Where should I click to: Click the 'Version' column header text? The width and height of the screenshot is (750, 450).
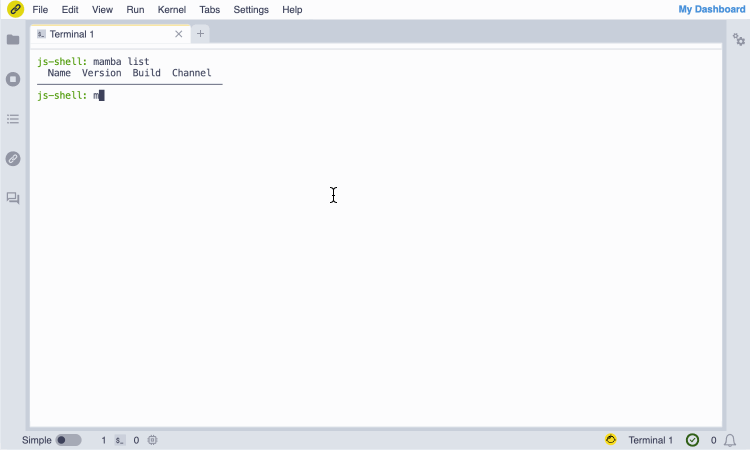tap(101, 73)
